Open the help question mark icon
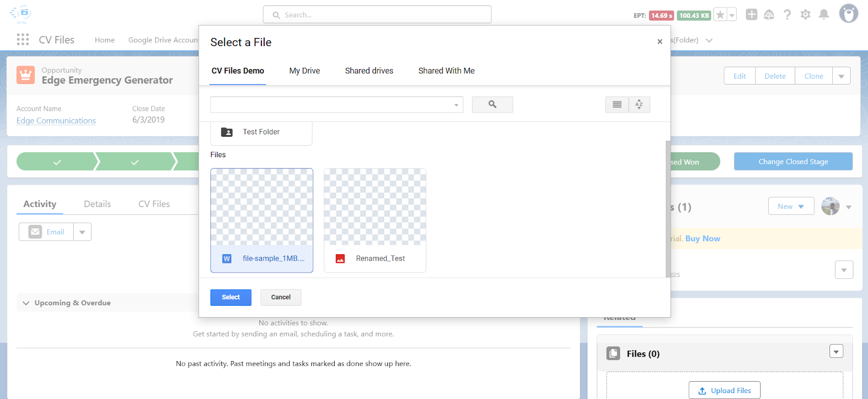This screenshot has height=399, width=868. [787, 15]
